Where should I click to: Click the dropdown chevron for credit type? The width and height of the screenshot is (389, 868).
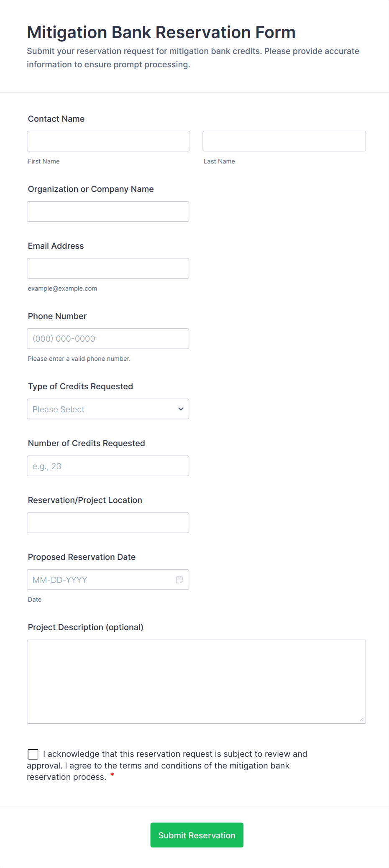click(x=181, y=409)
